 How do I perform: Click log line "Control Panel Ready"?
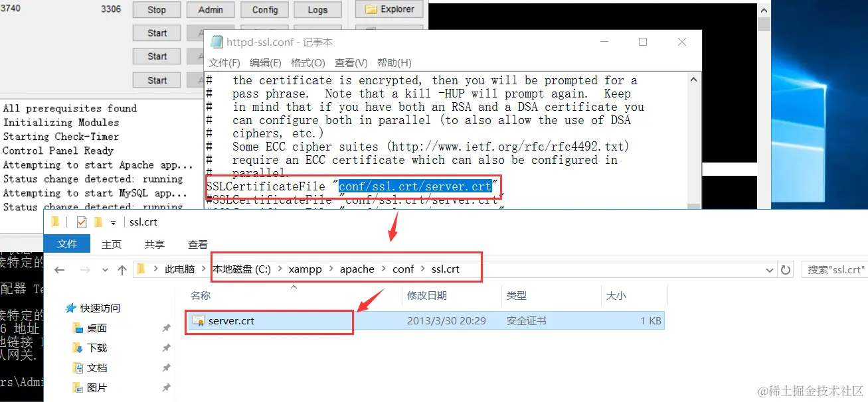tap(58, 151)
